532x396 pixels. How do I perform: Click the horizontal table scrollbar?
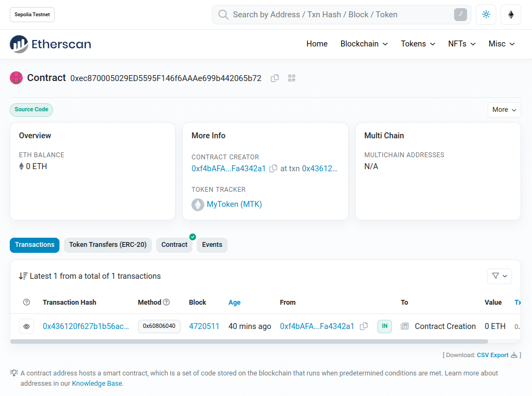point(249,341)
